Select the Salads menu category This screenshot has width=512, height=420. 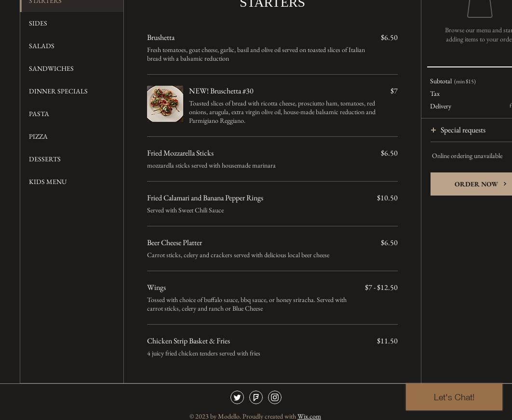click(x=41, y=46)
